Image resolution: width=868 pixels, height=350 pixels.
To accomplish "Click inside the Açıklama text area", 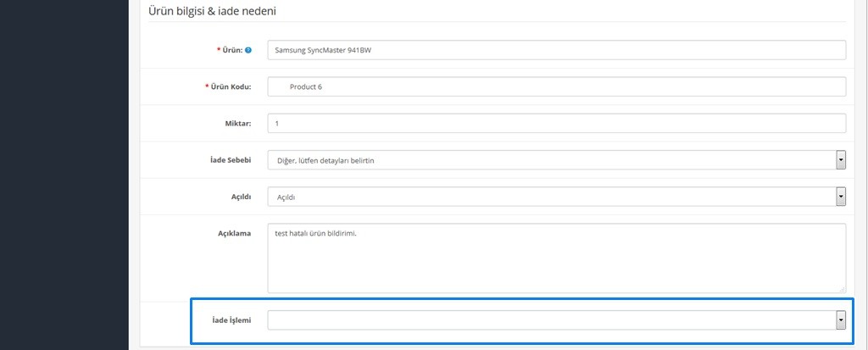I will click(x=555, y=258).
